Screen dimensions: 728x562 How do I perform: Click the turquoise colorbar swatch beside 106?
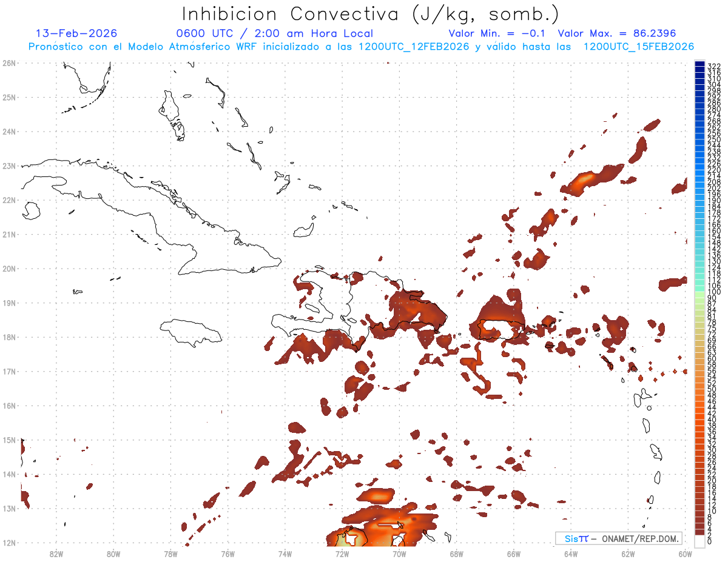tap(700, 283)
